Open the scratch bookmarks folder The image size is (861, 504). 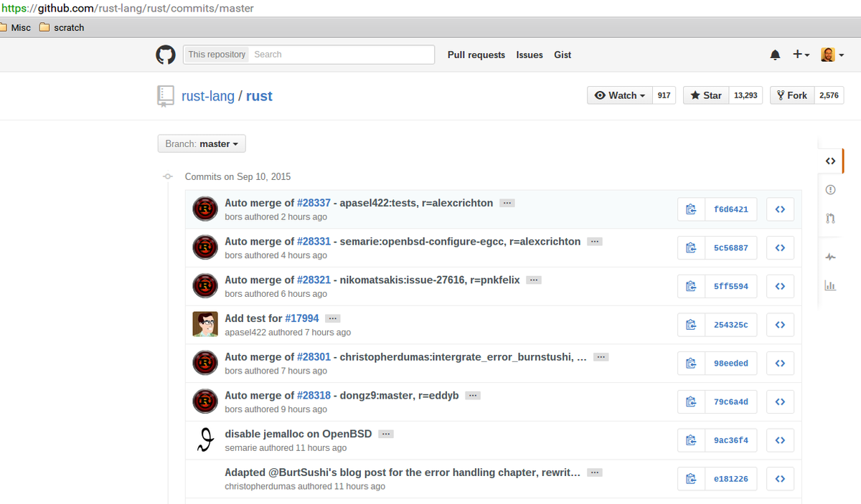pos(62,27)
